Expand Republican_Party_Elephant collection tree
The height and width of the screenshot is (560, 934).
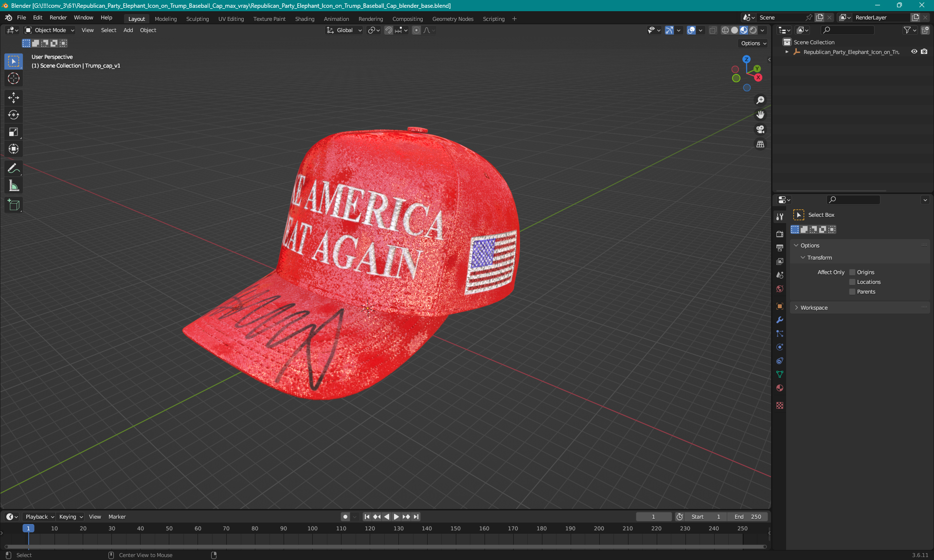tap(787, 52)
